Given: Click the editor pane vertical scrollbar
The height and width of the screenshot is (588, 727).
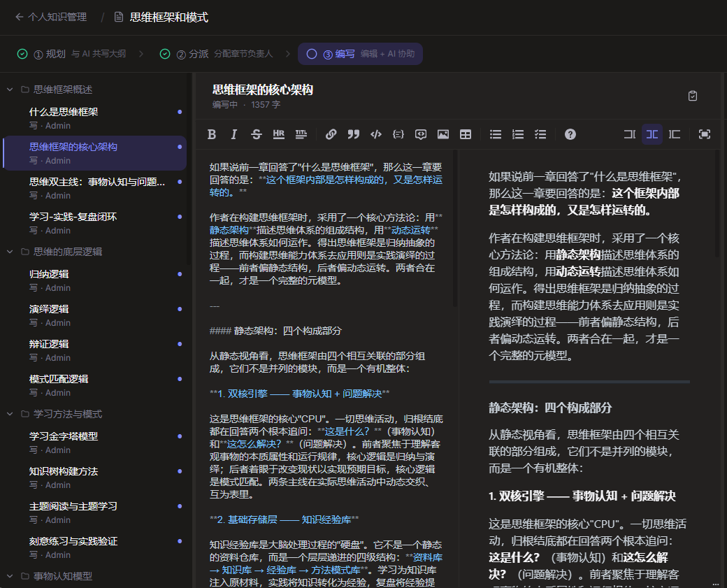Looking at the screenshot, I should click(455, 228).
